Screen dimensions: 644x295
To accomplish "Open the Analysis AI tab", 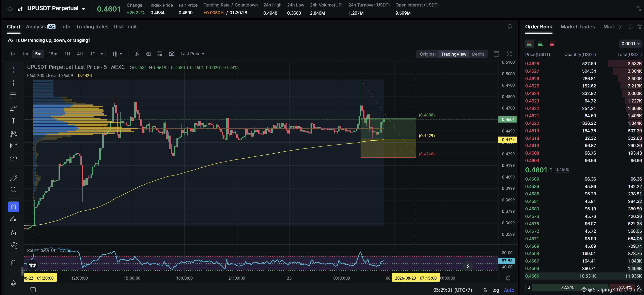I will (41, 27).
